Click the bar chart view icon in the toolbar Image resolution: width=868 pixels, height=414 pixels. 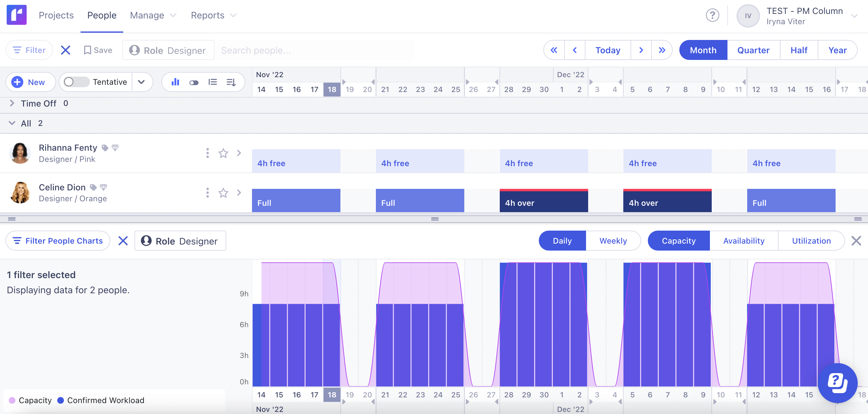175,82
